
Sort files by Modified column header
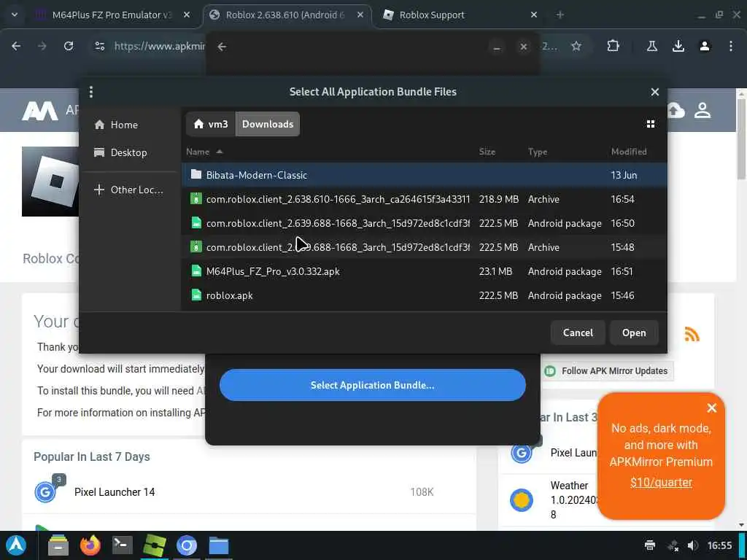pyautogui.click(x=629, y=152)
